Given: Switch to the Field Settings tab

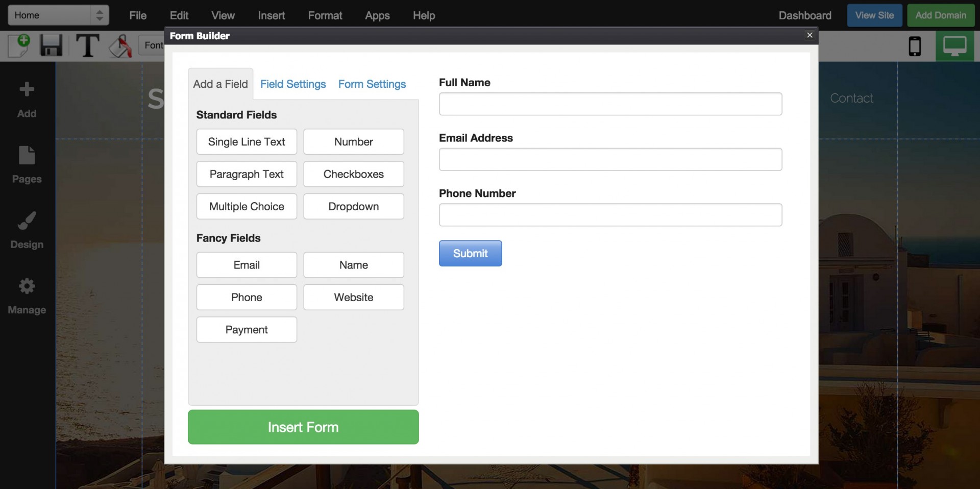Looking at the screenshot, I should coord(292,84).
